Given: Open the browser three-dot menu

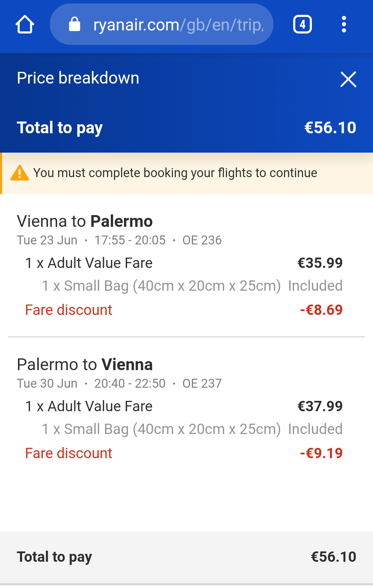Looking at the screenshot, I should [344, 25].
